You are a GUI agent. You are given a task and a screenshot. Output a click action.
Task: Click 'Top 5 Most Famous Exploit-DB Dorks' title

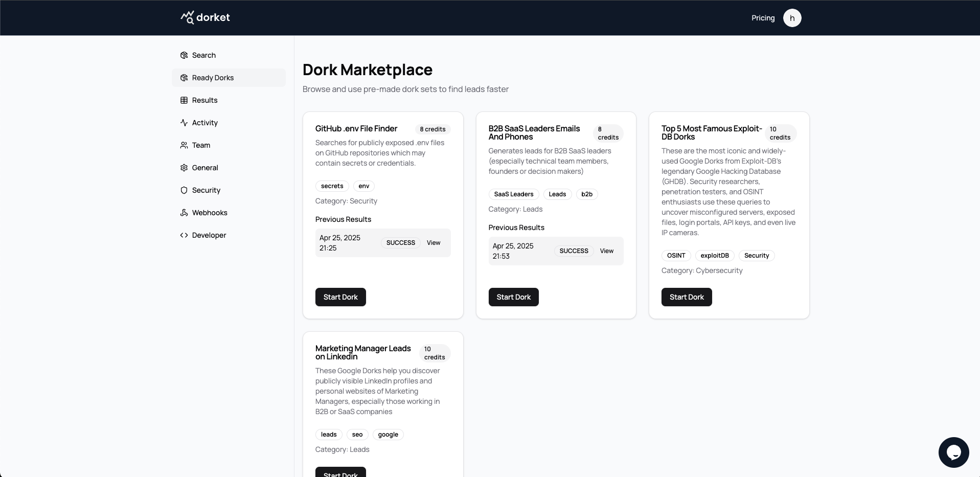(712, 133)
